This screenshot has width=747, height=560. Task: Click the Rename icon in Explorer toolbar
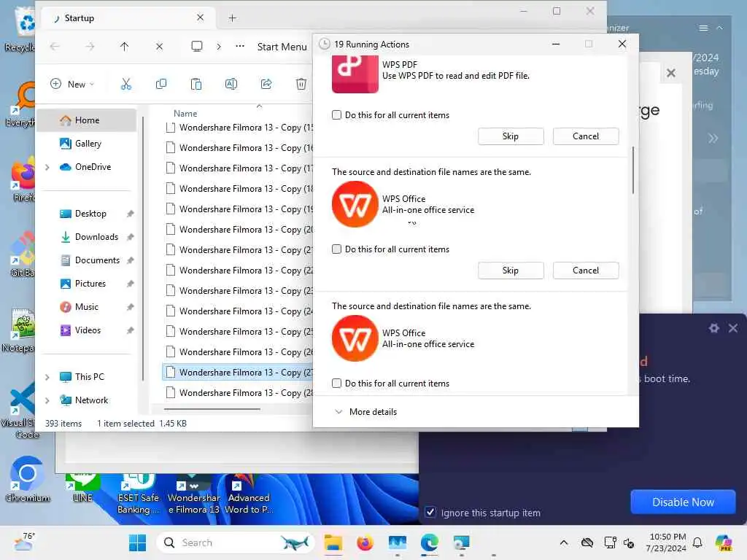tap(231, 85)
